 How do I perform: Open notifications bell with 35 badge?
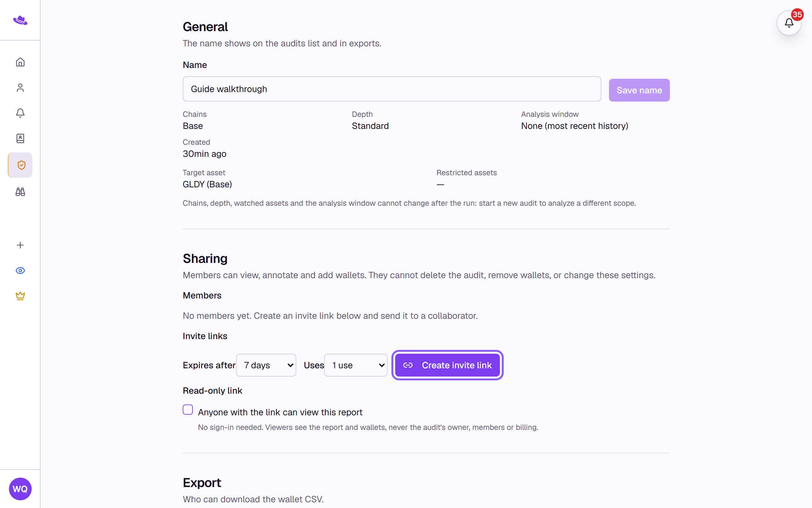[789, 23]
